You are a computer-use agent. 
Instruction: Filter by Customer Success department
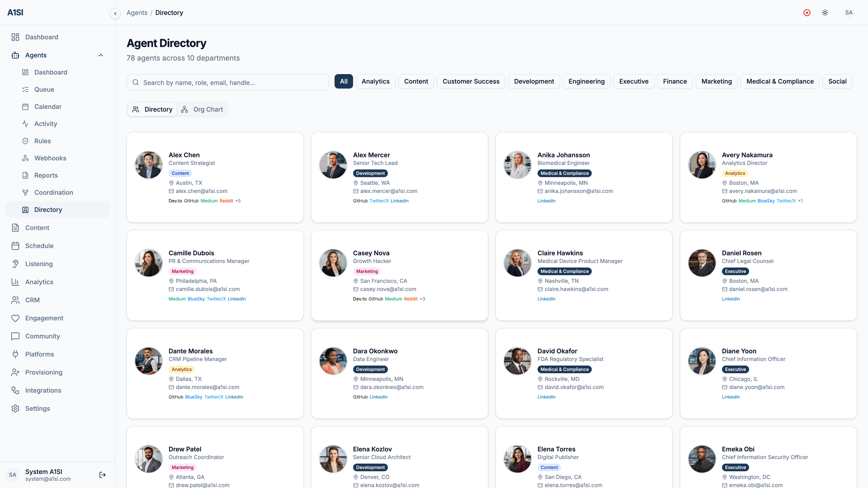coord(471,82)
